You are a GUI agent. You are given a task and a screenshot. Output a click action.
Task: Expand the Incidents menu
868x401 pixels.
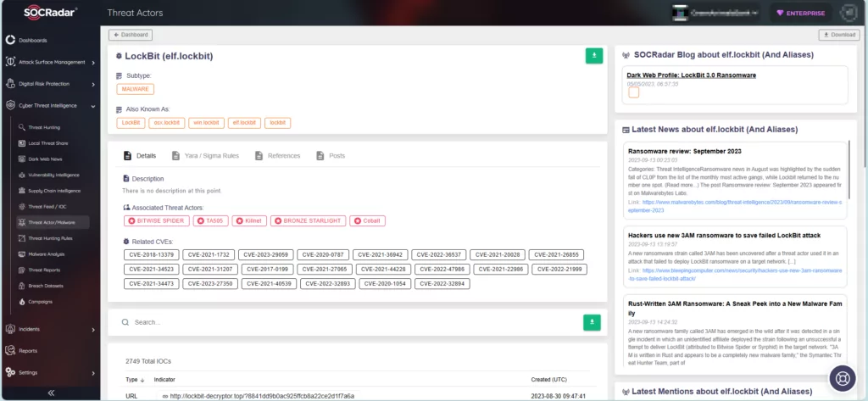tap(93, 330)
